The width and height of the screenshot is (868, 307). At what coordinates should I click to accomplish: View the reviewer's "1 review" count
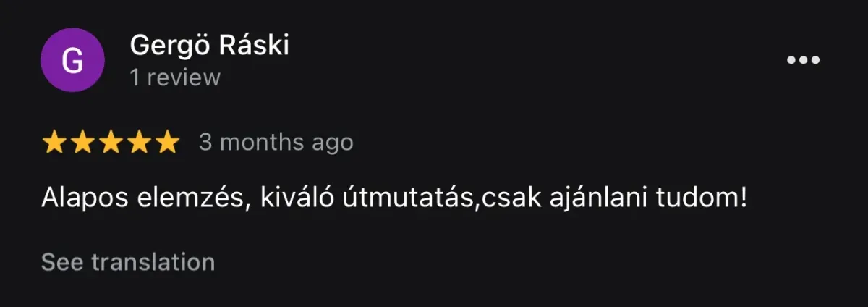pyautogui.click(x=175, y=77)
